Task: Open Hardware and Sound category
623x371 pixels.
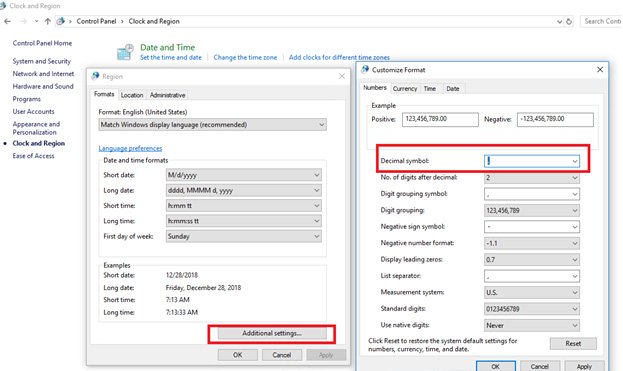Action: [43, 86]
